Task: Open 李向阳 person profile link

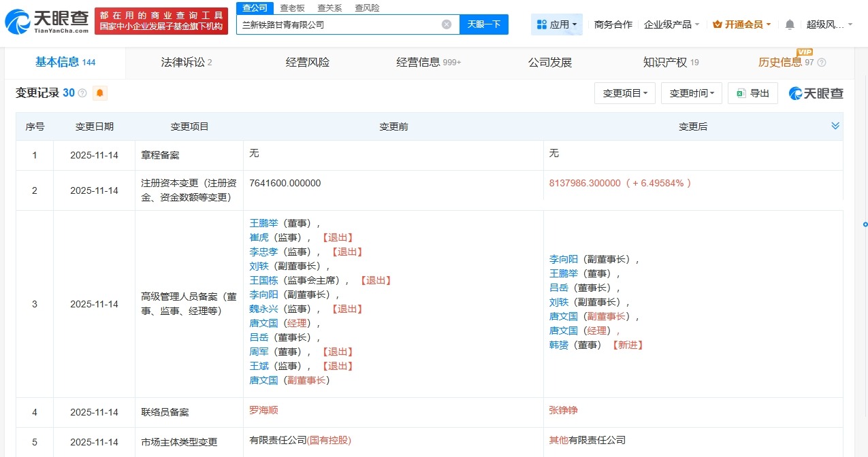Action: [x=563, y=259]
